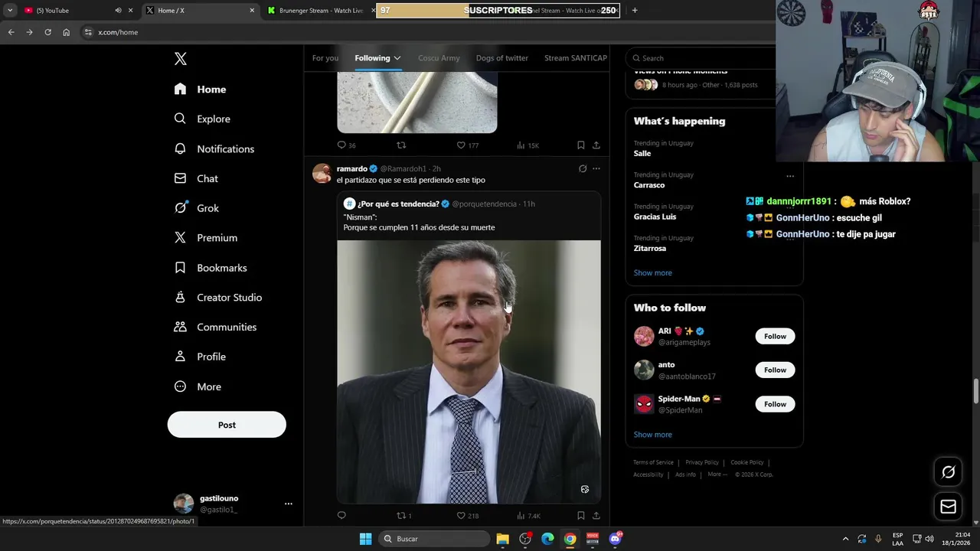Open a new browser tab
The height and width of the screenshot is (551, 980).
point(635,11)
